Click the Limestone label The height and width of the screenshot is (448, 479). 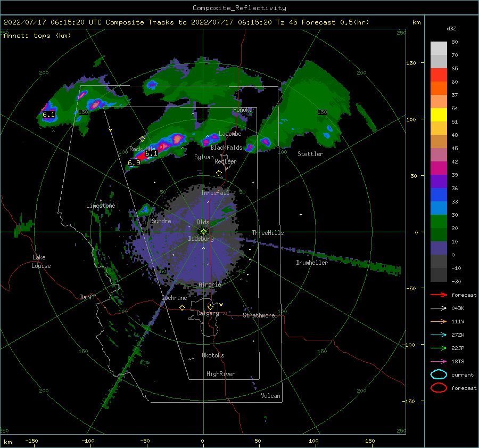[x=101, y=206]
